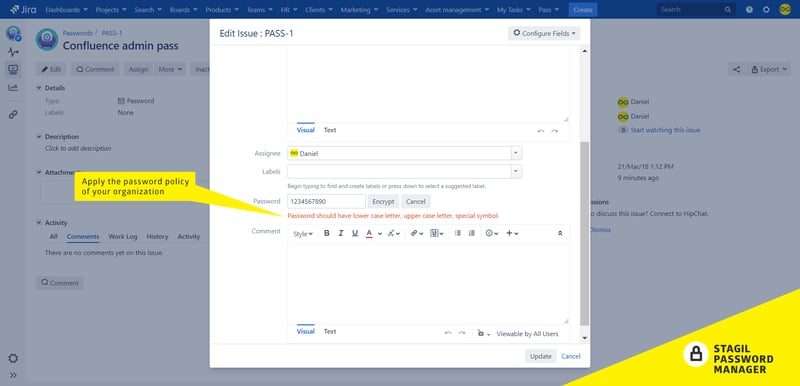The width and height of the screenshot is (800, 386).
Task: Open the board monitor icon in the sidebar
Action: click(13, 70)
